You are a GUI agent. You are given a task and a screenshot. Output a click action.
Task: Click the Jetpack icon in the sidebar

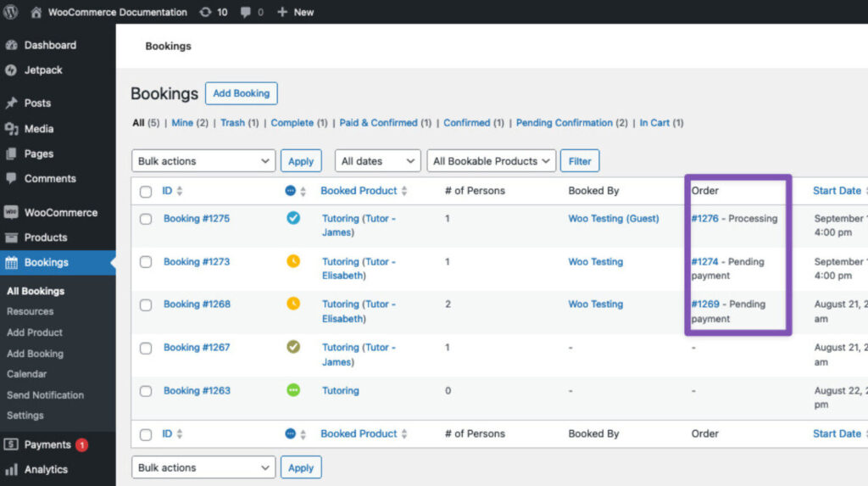click(11, 70)
